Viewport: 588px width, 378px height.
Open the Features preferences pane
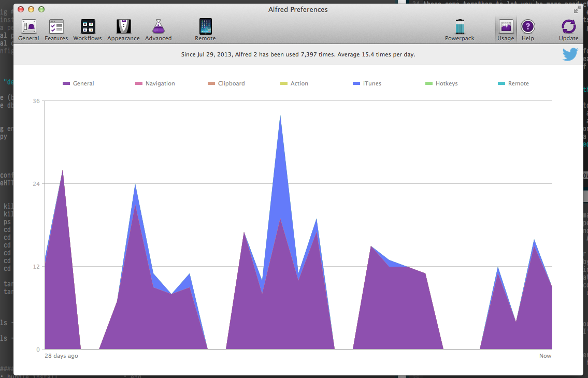pyautogui.click(x=56, y=30)
